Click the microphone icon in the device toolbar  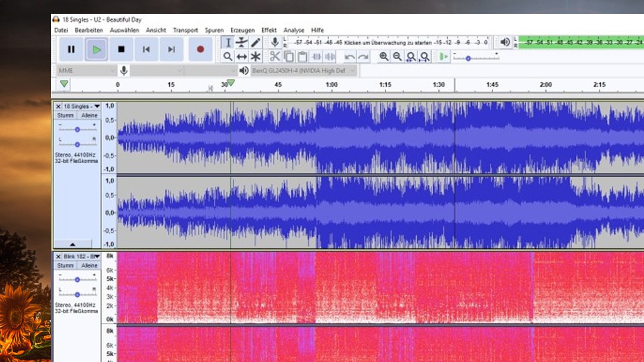tap(124, 70)
